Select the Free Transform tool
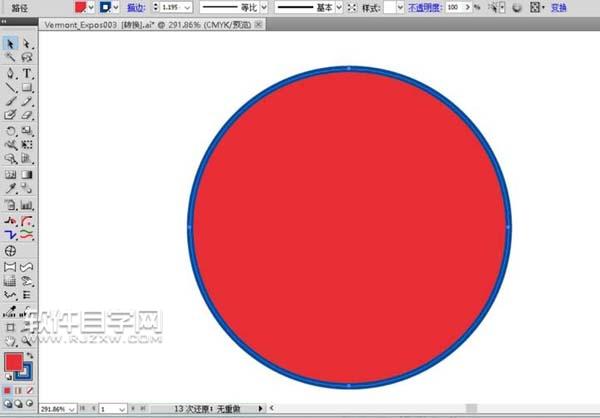This screenshot has height=418, width=600. [x=26, y=145]
